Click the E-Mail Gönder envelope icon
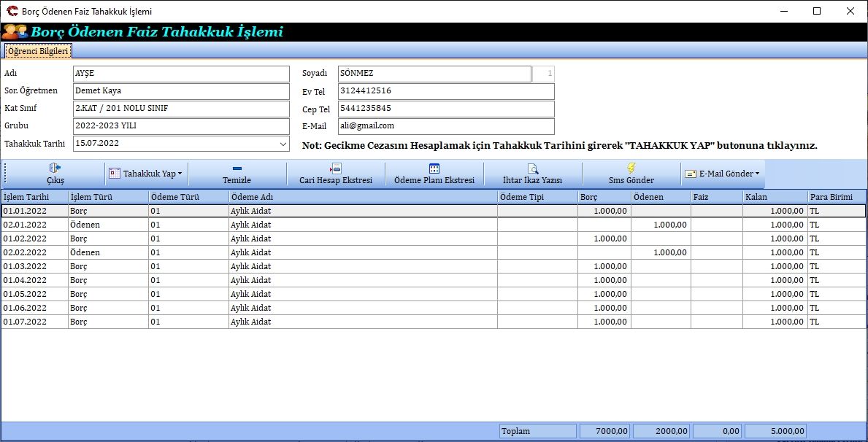The image size is (868, 442). 690,174
